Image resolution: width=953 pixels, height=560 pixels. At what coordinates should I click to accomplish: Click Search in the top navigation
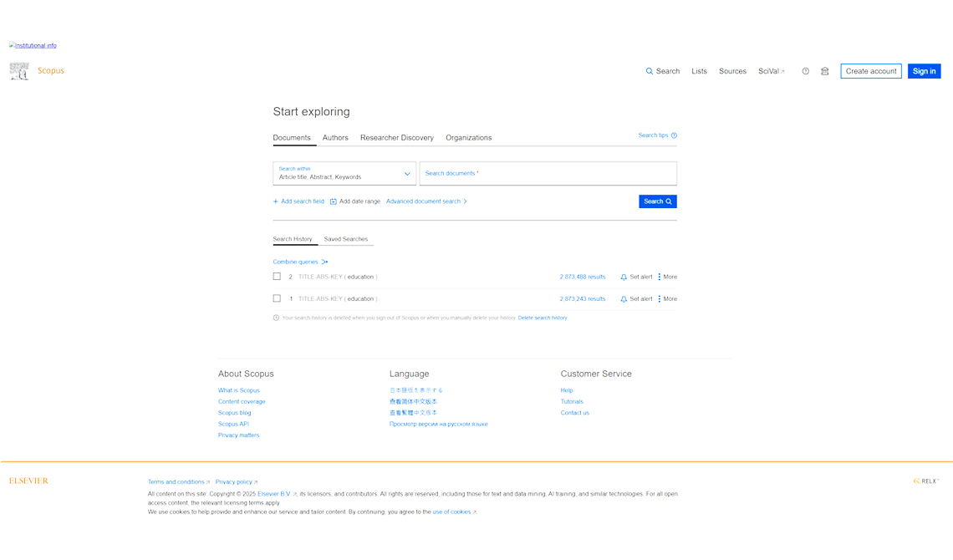pos(662,71)
